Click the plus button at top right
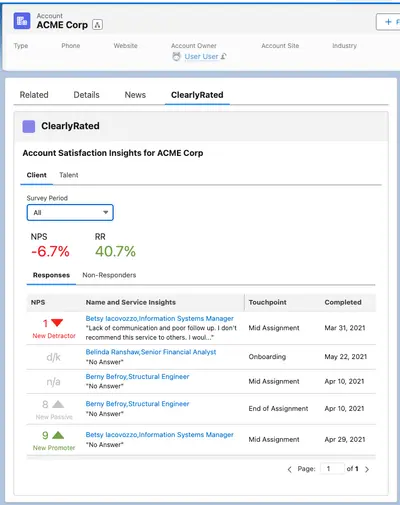This screenshot has height=505, width=400. point(388,22)
